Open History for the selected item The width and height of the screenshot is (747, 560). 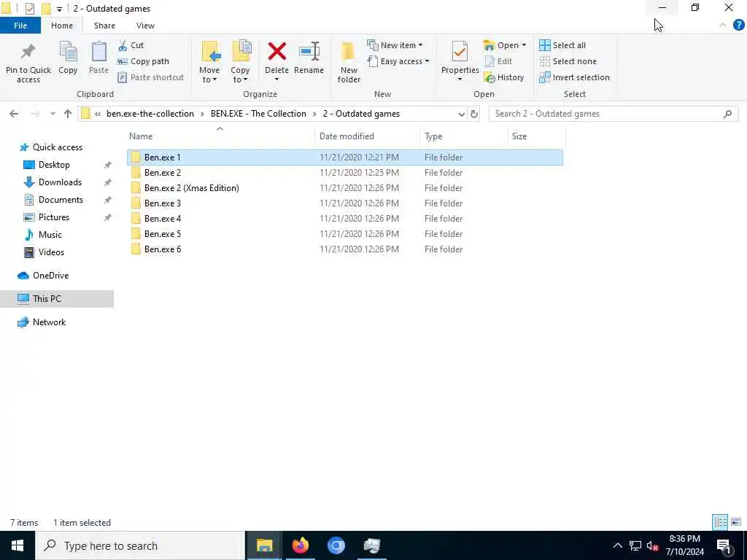[x=503, y=77]
